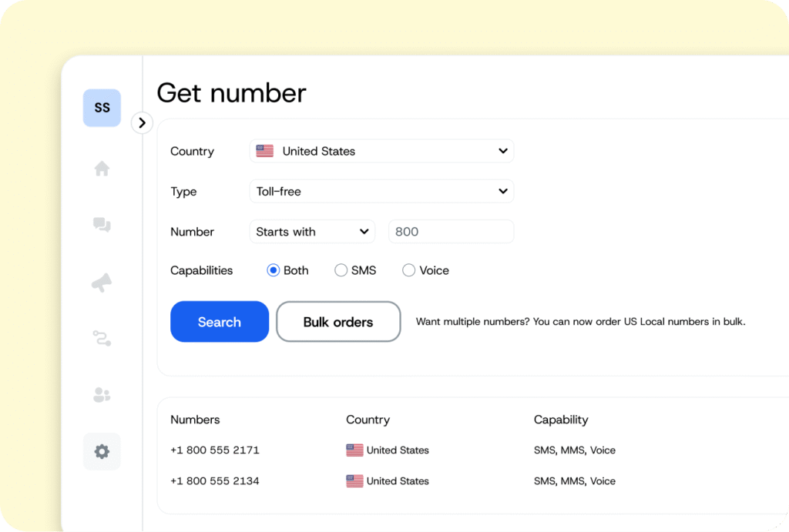Image resolution: width=789 pixels, height=532 pixels.
Task: Select the SMS capabilities radio button
Action: coord(341,270)
